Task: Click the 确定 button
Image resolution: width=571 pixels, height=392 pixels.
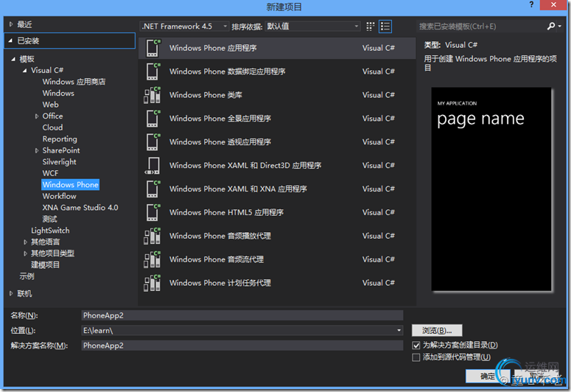Action: click(487, 376)
